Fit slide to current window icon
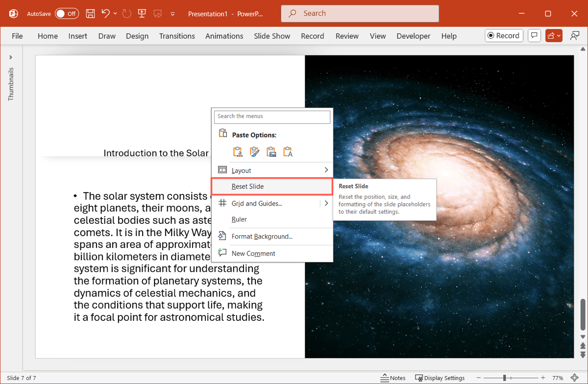The width and height of the screenshot is (588, 384). tap(574, 378)
